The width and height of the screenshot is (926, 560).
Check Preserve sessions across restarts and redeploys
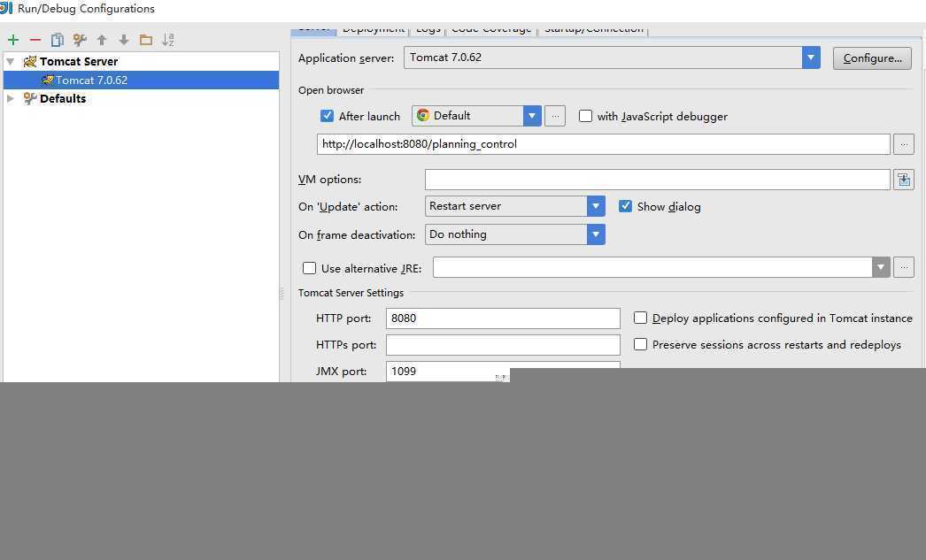640,344
